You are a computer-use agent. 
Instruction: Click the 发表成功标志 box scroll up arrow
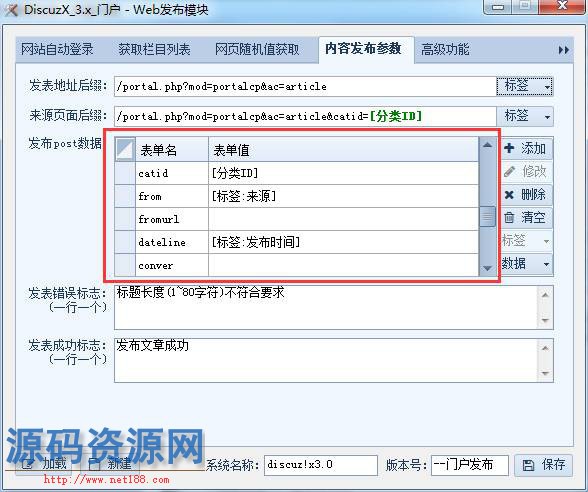(545, 348)
